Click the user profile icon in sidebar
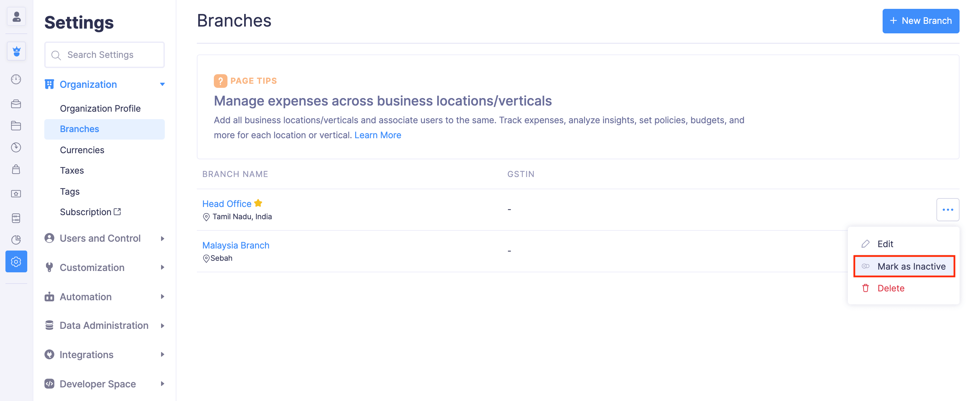This screenshot has height=401, width=980. tap(16, 17)
